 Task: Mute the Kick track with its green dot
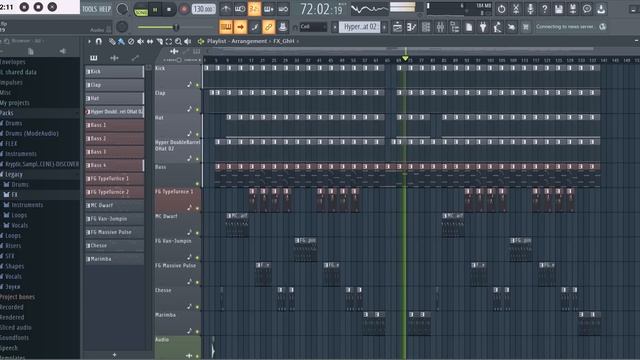pos(198,85)
